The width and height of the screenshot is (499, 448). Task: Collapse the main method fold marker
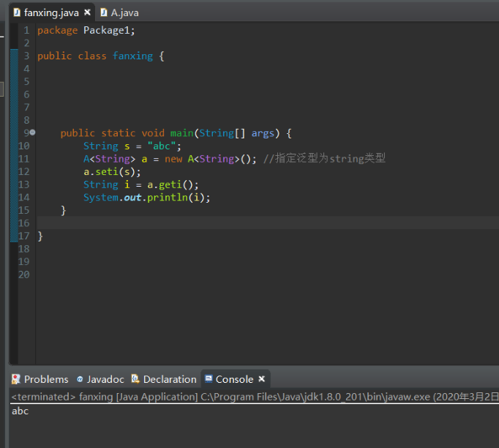click(x=32, y=132)
